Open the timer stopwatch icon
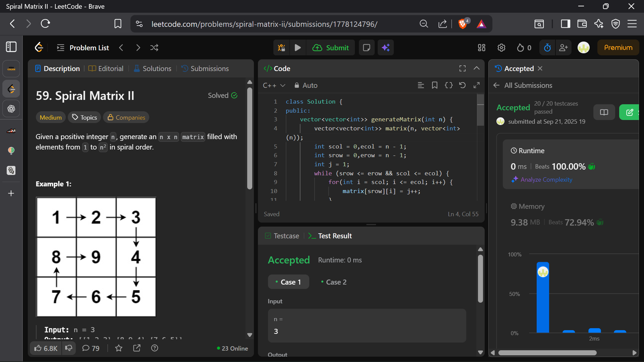 point(547,48)
